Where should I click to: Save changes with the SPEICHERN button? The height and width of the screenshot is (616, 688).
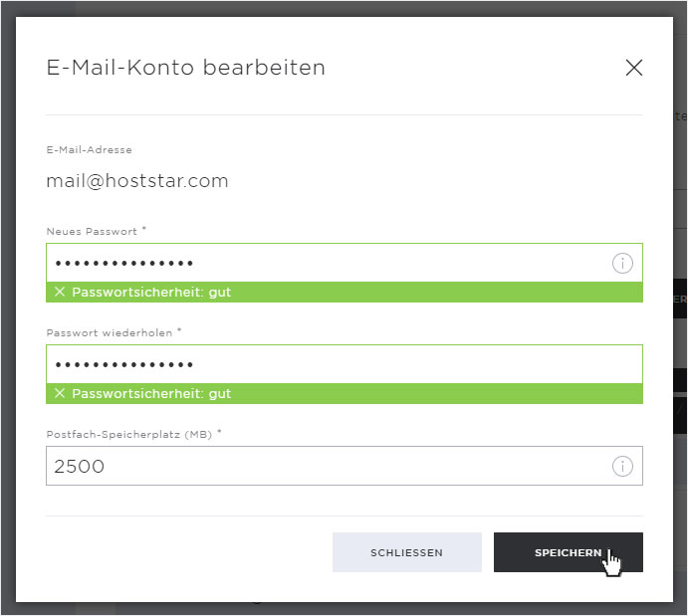[x=569, y=552]
